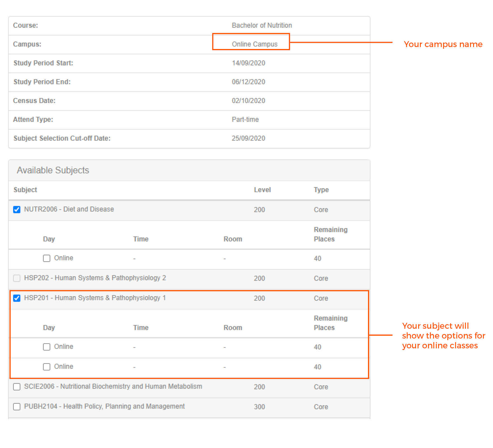Click the HSP202 Pathophysiology 2 subject name
Screen dimensions: 493x448
click(95, 278)
